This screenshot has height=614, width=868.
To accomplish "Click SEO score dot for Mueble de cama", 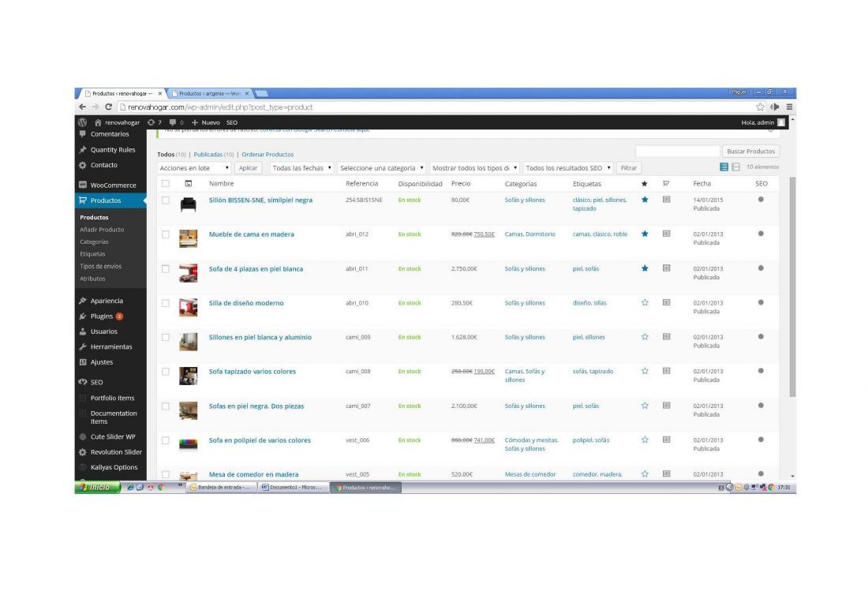I will pyautogui.click(x=761, y=234).
